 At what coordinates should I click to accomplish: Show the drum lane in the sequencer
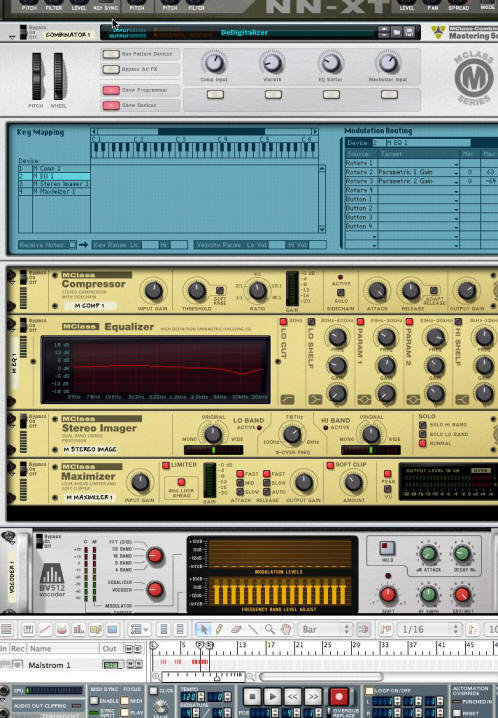click(62, 630)
